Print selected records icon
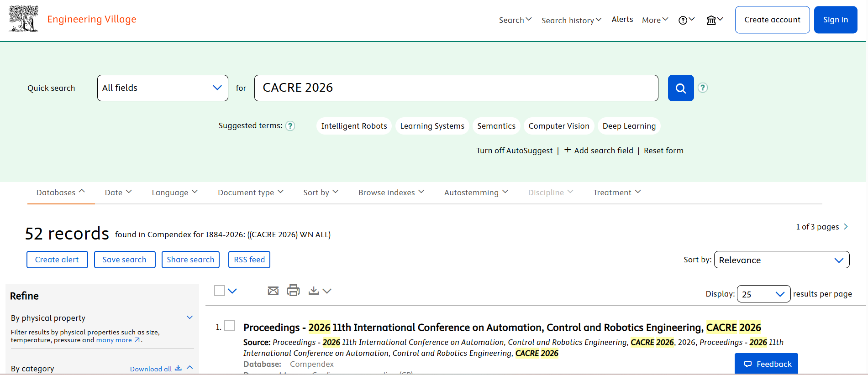Screen dimensions: 868x375 (x=293, y=290)
